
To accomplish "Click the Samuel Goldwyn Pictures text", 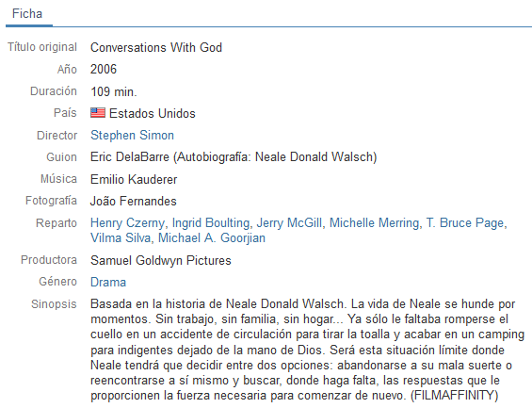I will [x=160, y=260].
